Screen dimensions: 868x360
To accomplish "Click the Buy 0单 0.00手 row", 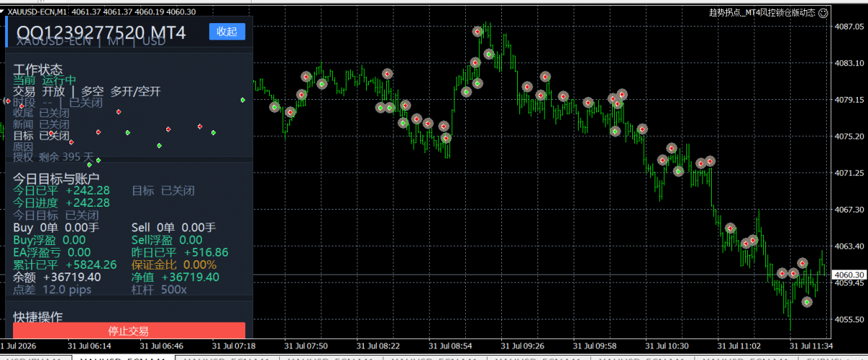I will tap(56, 227).
